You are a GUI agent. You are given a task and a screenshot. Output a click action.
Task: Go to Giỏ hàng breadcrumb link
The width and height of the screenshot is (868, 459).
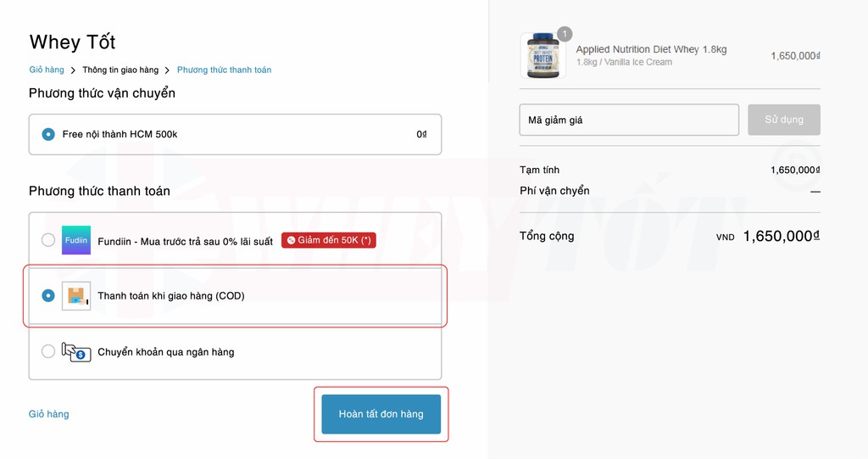coord(47,70)
